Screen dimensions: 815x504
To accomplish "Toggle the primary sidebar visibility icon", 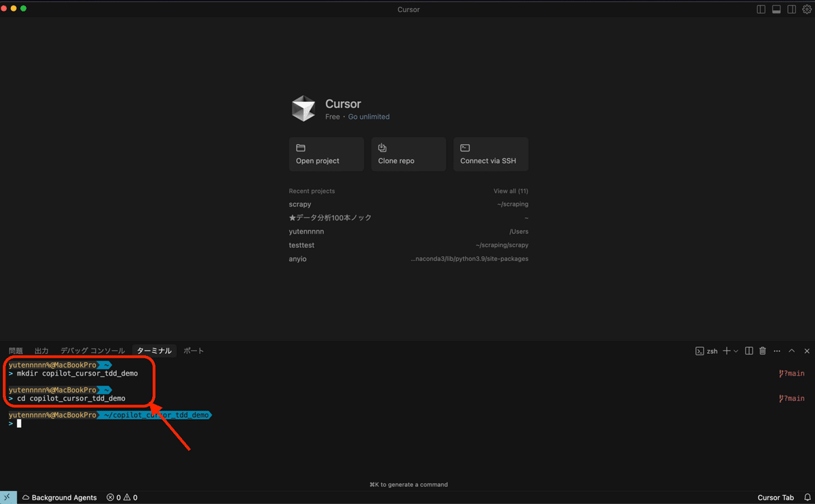I will click(760, 9).
